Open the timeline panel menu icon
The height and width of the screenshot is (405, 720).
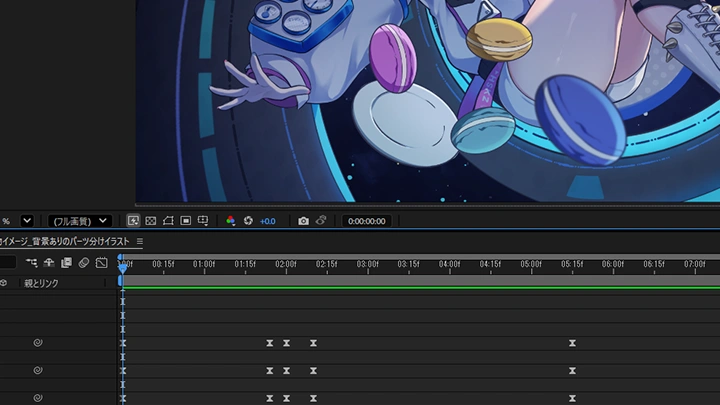coord(140,241)
